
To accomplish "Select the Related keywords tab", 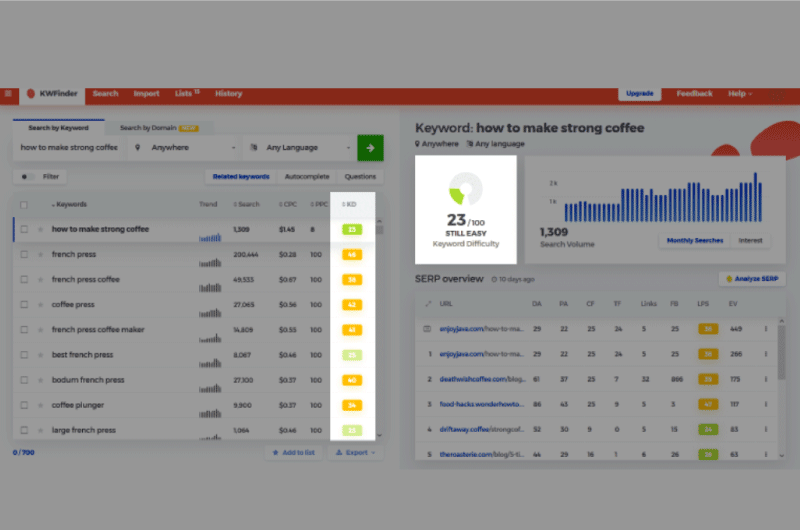I will point(241,176).
